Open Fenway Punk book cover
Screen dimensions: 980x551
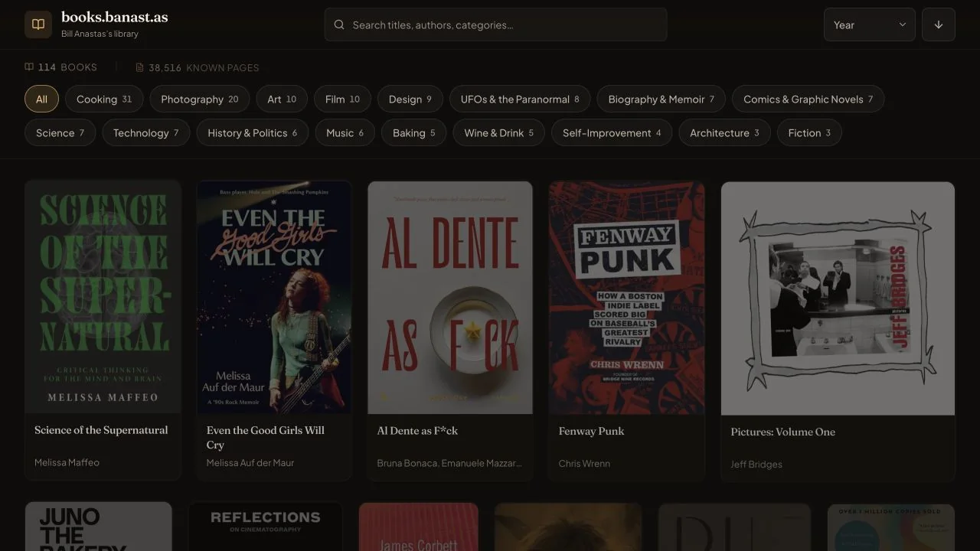pyautogui.click(x=627, y=298)
